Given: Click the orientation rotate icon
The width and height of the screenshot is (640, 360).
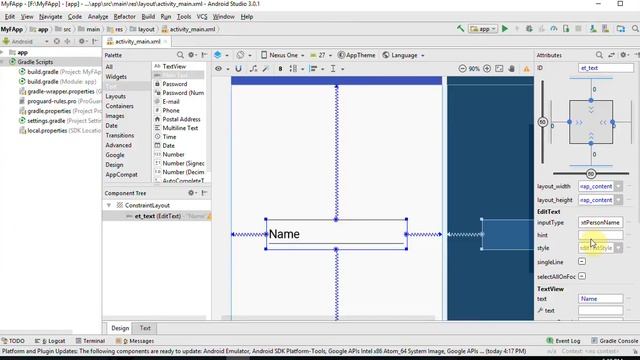Looking at the screenshot, I should [x=240, y=55].
